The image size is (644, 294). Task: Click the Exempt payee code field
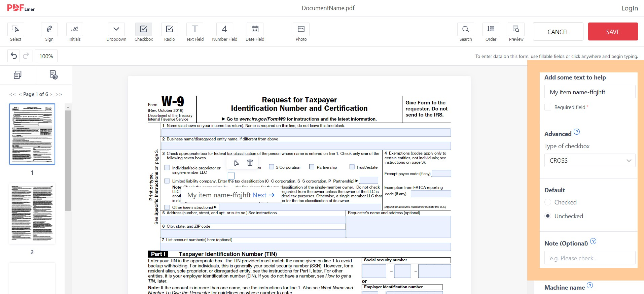(441, 173)
